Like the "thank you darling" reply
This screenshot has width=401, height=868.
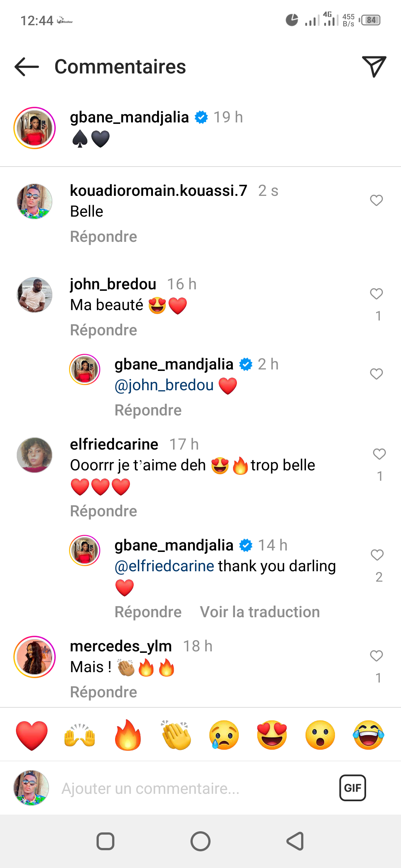377,555
